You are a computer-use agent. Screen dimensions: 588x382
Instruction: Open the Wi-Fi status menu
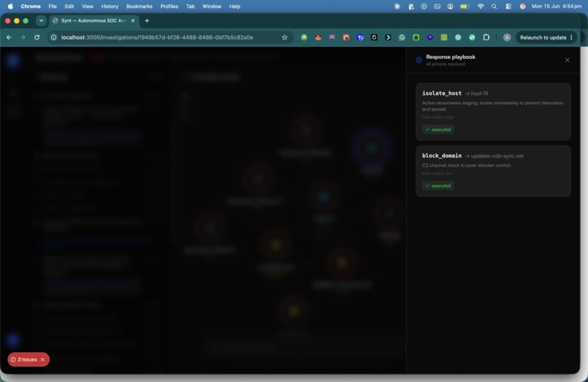[x=480, y=7]
